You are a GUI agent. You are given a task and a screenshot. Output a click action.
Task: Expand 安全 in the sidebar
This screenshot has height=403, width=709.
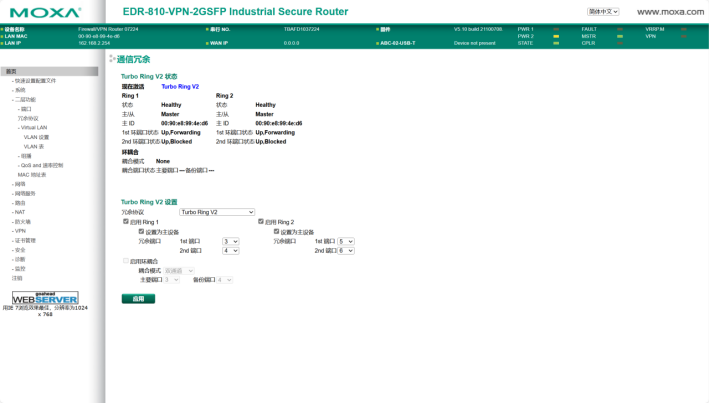coord(20,250)
